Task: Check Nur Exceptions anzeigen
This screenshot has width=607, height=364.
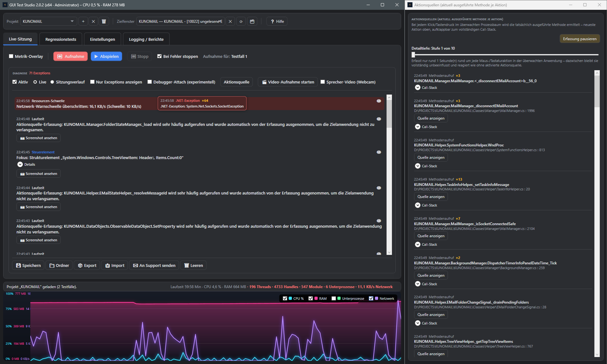Action: click(92, 82)
